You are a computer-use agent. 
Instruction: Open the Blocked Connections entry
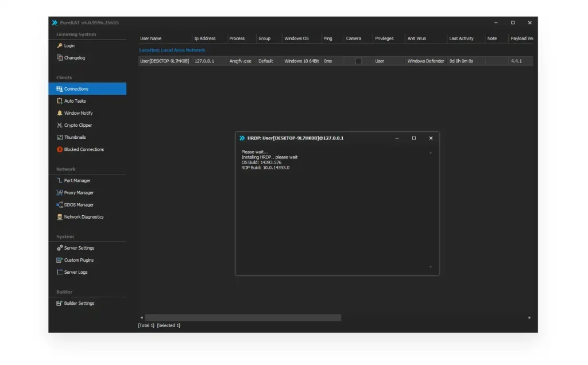(x=84, y=149)
